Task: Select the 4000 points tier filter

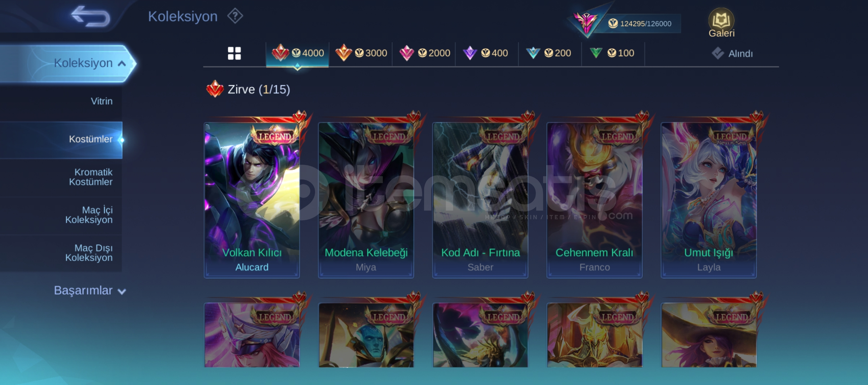Action: click(298, 53)
